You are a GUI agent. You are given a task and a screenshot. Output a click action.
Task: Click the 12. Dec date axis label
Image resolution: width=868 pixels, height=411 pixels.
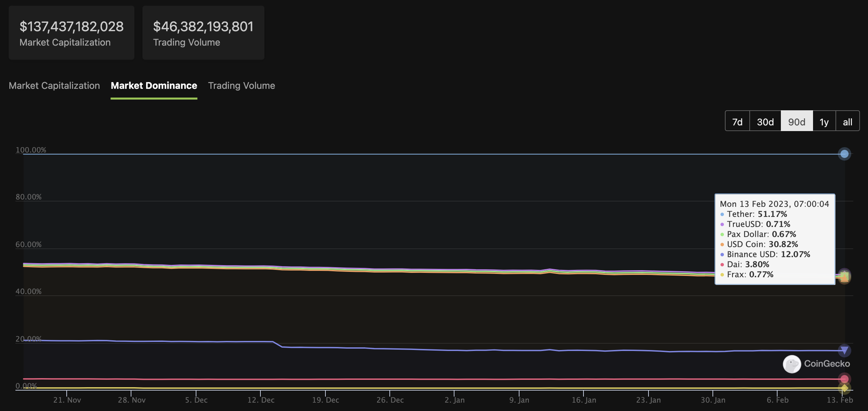click(x=261, y=400)
